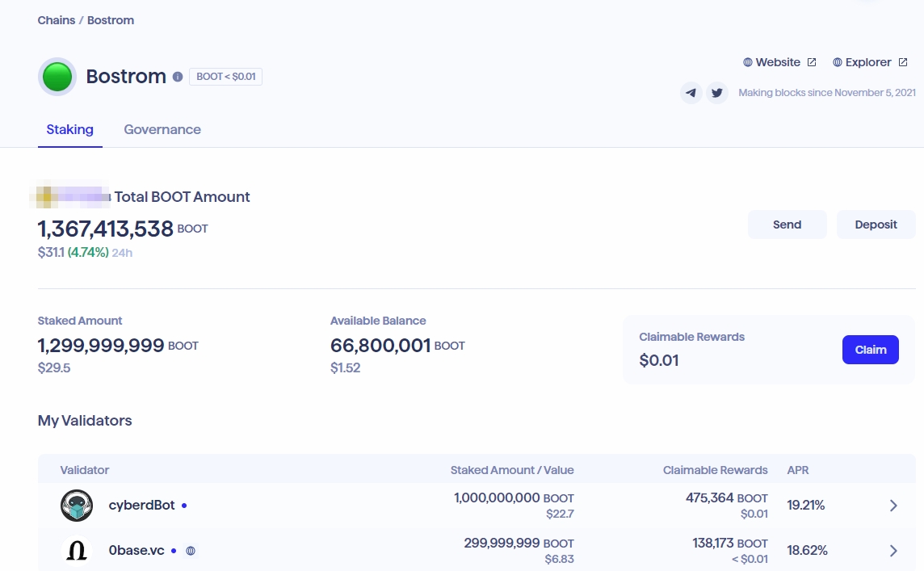Sort by Claimable Rewards column header
Viewport: 924px width, 571px height.
pyautogui.click(x=715, y=470)
